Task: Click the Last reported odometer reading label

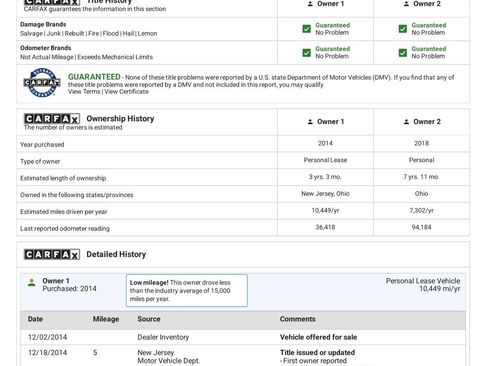Action: point(65,229)
